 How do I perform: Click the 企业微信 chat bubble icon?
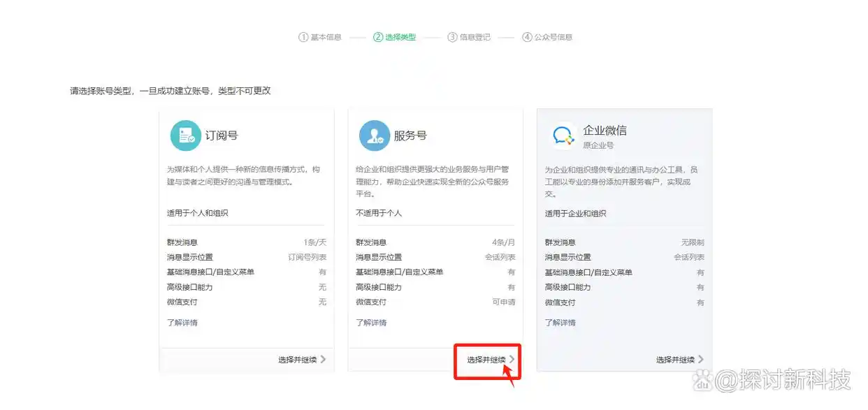(x=563, y=136)
